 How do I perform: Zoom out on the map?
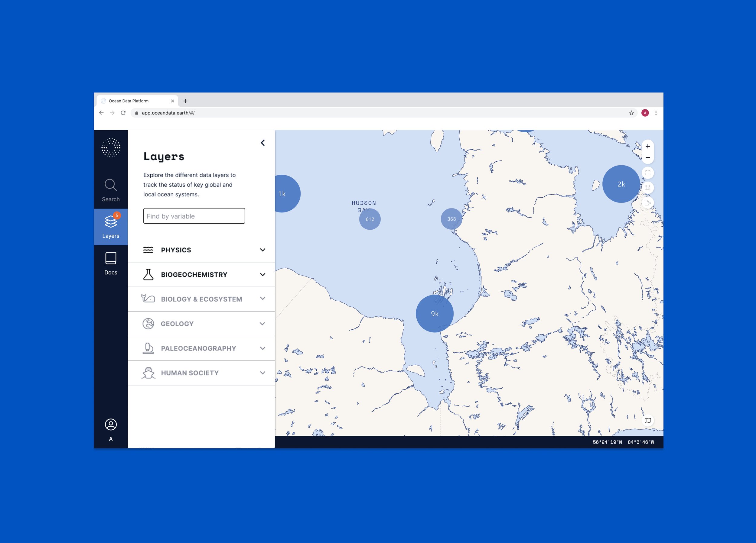point(647,157)
